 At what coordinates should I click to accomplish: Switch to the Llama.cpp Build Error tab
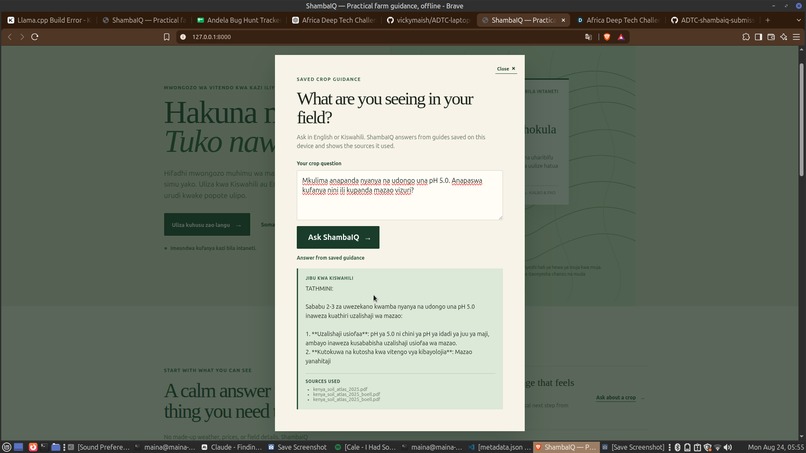point(48,20)
